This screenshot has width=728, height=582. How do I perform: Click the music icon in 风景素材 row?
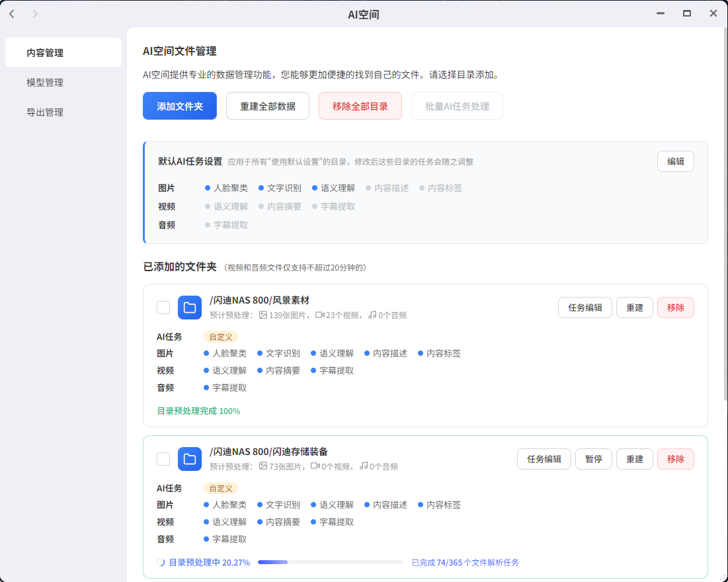[372, 315]
